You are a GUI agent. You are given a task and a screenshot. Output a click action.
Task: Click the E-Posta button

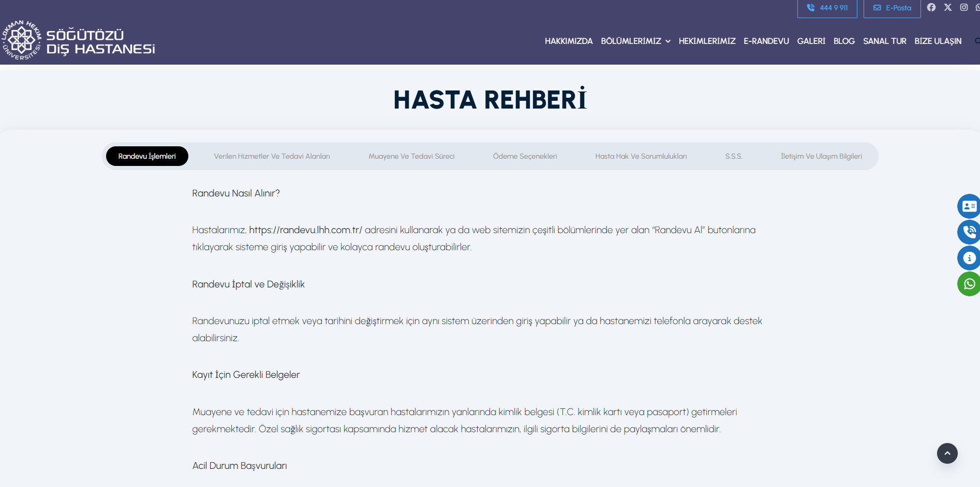pyautogui.click(x=892, y=8)
